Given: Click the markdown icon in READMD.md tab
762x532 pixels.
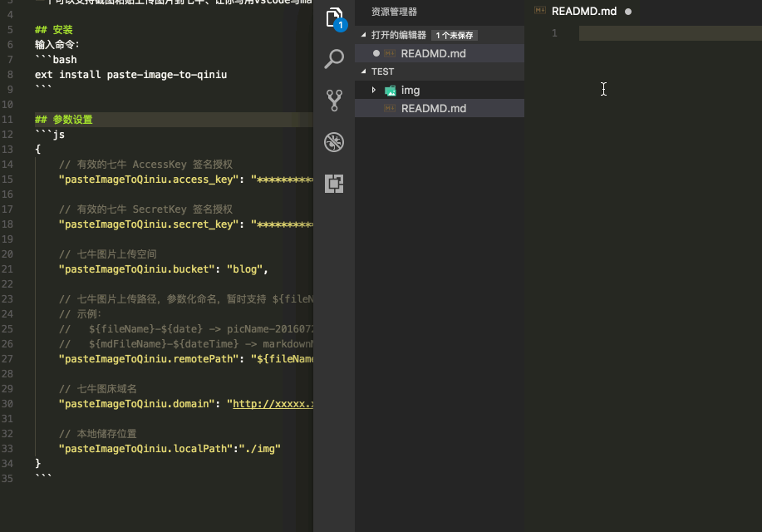Looking at the screenshot, I should coord(540,10).
